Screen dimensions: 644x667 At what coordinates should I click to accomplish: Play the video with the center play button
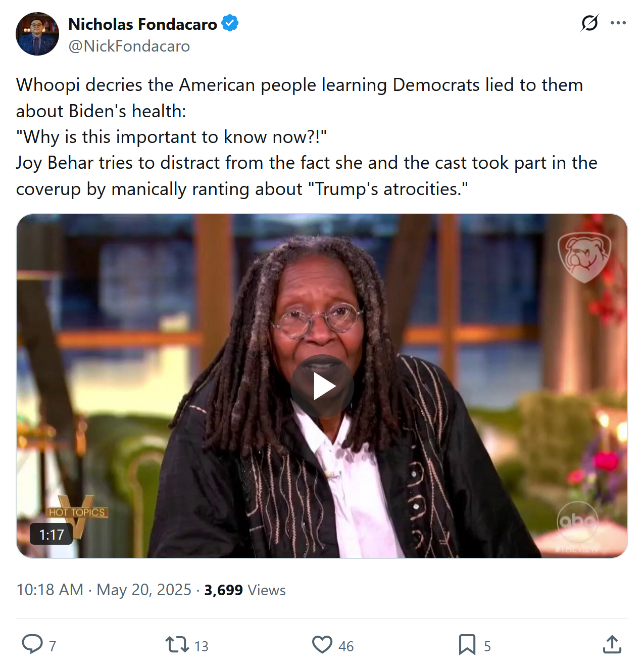pyautogui.click(x=322, y=386)
